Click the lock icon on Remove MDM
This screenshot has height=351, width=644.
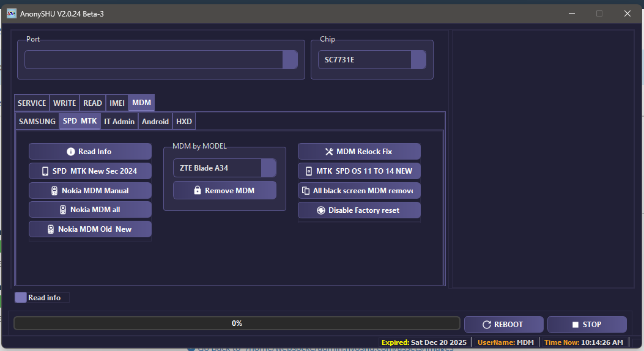click(198, 190)
